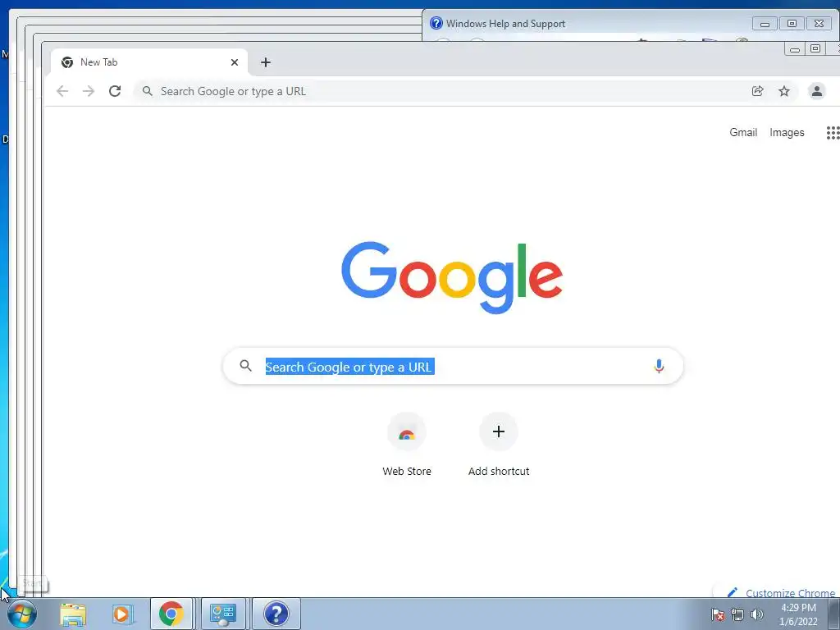Focus the Google search box
This screenshot has width=840, height=630.
click(453, 366)
